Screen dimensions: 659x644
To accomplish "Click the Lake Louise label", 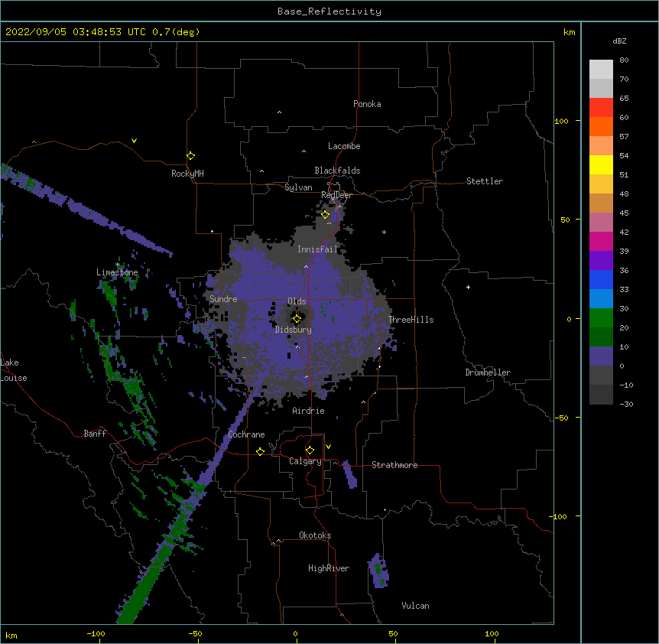I will click(x=14, y=370).
